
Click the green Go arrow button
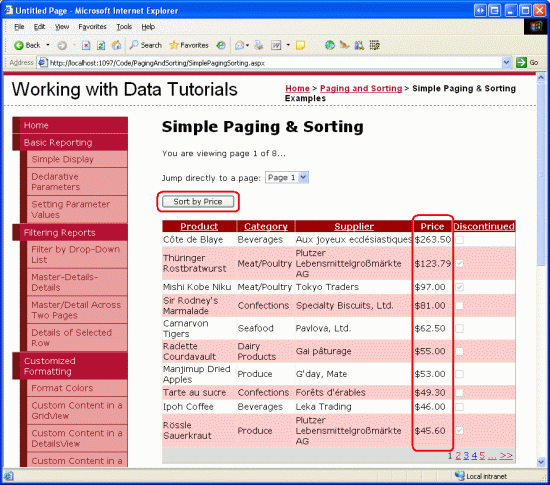click(521, 62)
